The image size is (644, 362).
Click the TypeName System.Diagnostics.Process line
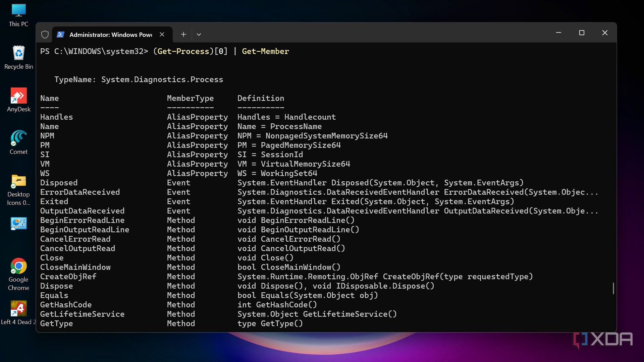(x=139, y=79)
